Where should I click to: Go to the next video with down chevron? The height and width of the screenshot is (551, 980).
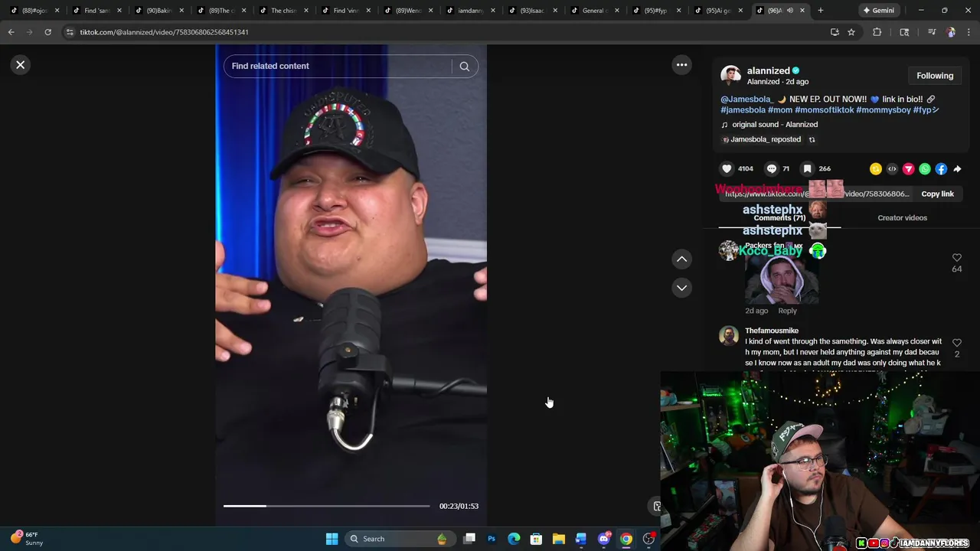click(681, 288)
